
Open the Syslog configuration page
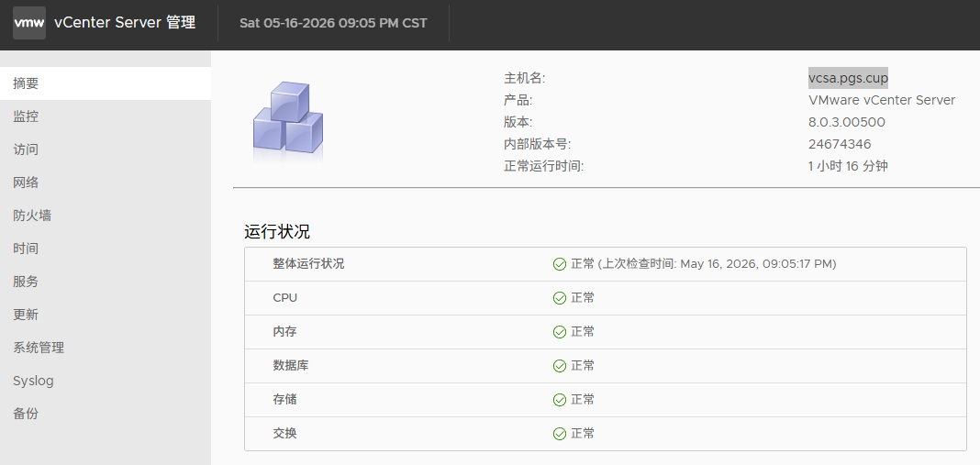click(x=105, y=381)
